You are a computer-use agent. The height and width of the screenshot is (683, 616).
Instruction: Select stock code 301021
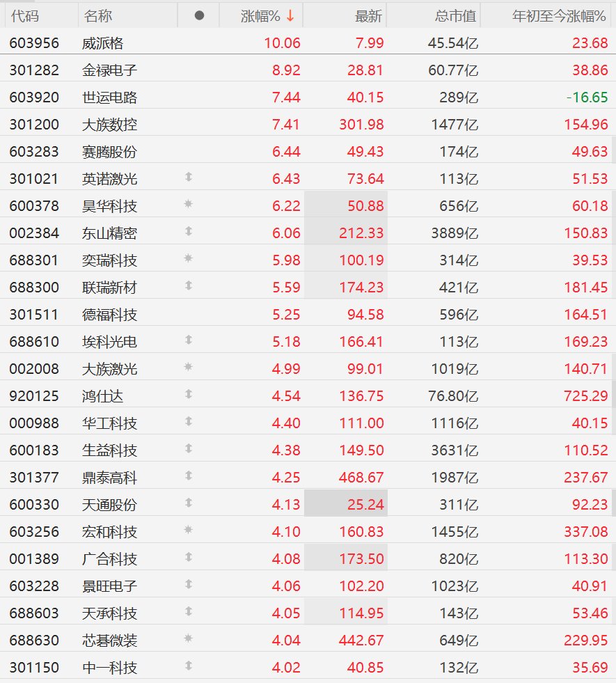coord(33,179)
